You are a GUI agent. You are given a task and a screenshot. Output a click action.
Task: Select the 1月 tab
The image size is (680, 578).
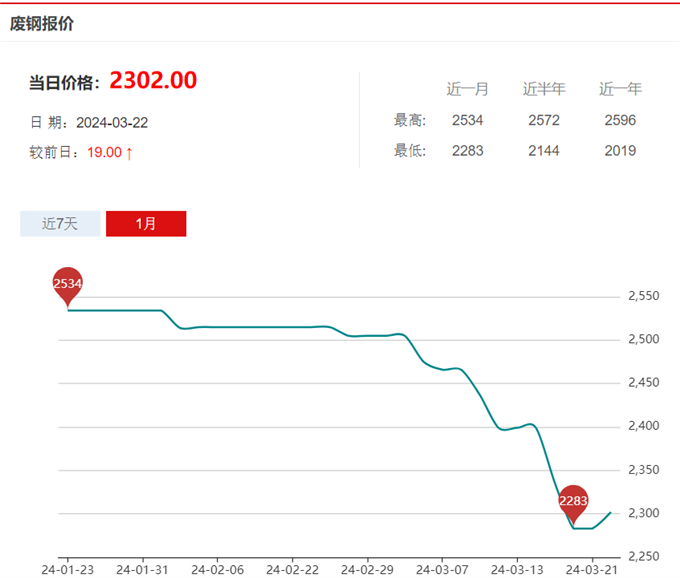pos(146,224)
